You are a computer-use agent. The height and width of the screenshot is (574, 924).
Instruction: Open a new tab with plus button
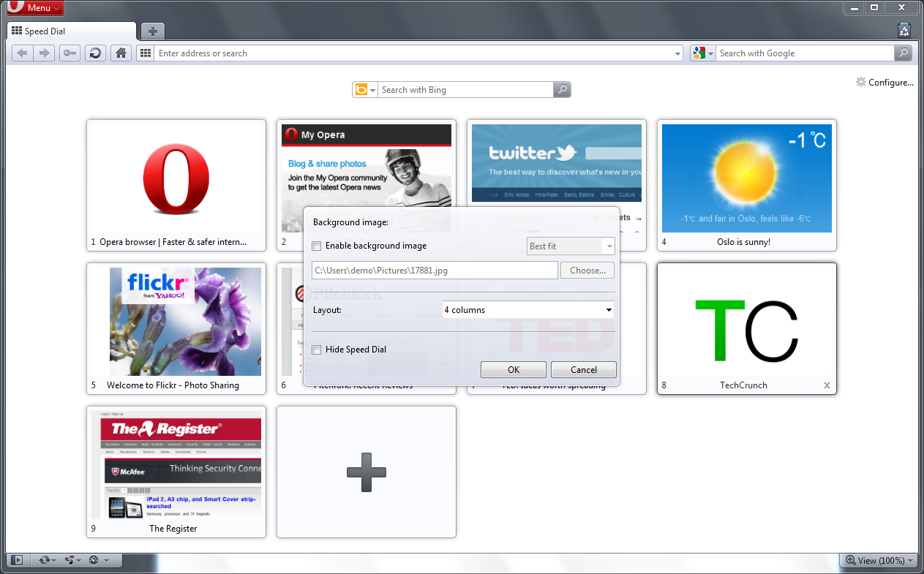(x=152, y=31)
